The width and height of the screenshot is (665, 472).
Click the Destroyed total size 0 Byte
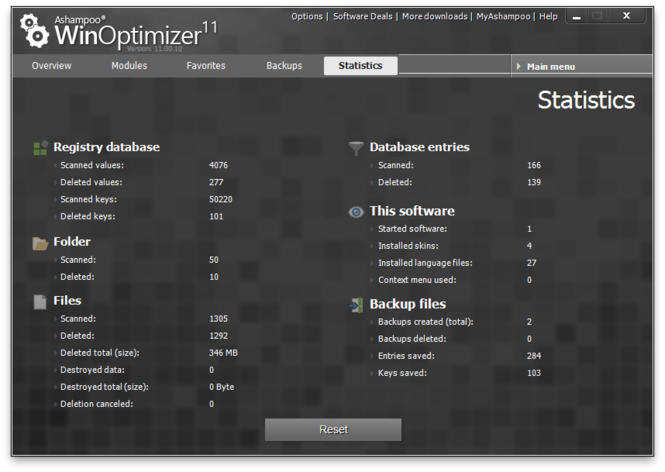(221, 387)
